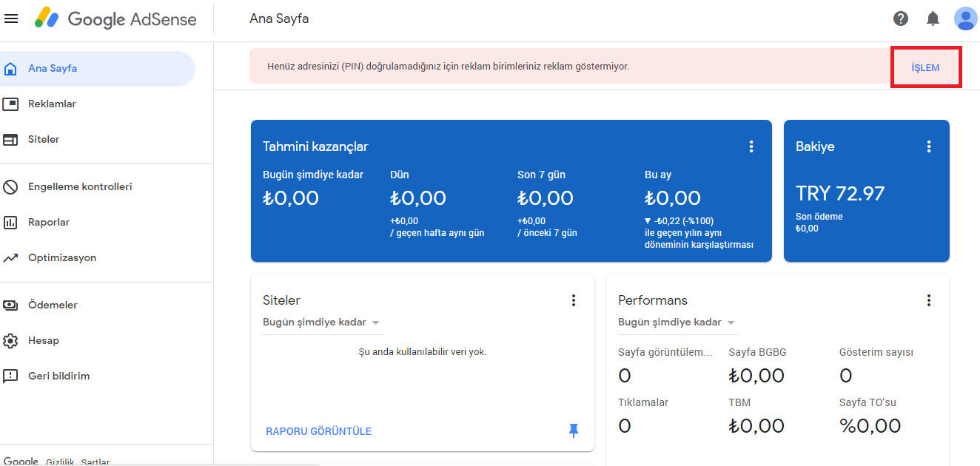The image size is (980, 466).
Task: Open Performans card three-dot menu
Action: [929, 300]
